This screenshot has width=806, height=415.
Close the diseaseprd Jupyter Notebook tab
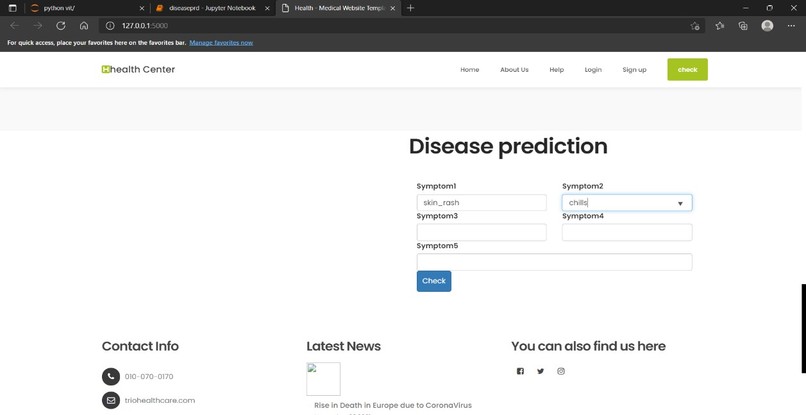pyautogui.click(x=267, y=8)
